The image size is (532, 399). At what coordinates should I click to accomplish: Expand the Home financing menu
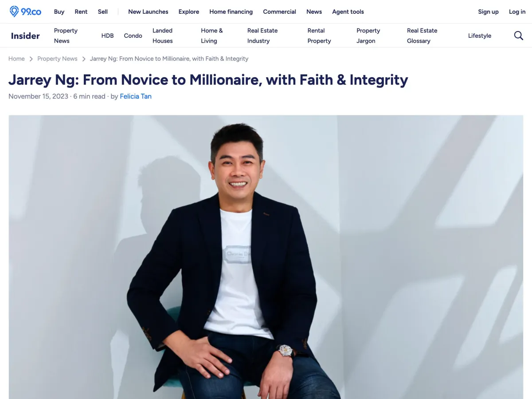click(x=231, y=12)
